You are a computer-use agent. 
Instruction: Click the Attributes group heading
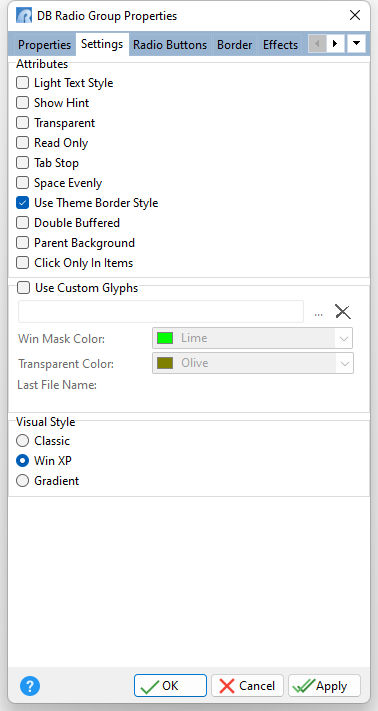click(42, 64)
